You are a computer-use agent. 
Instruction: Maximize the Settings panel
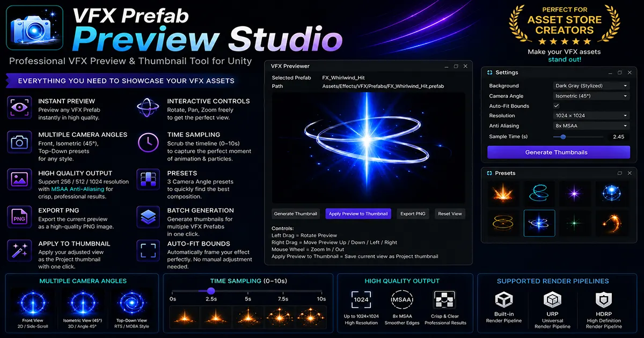[619, 72]
